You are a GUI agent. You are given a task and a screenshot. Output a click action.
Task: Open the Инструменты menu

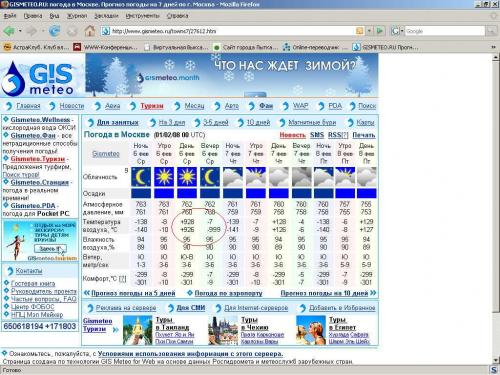point(142,16)
